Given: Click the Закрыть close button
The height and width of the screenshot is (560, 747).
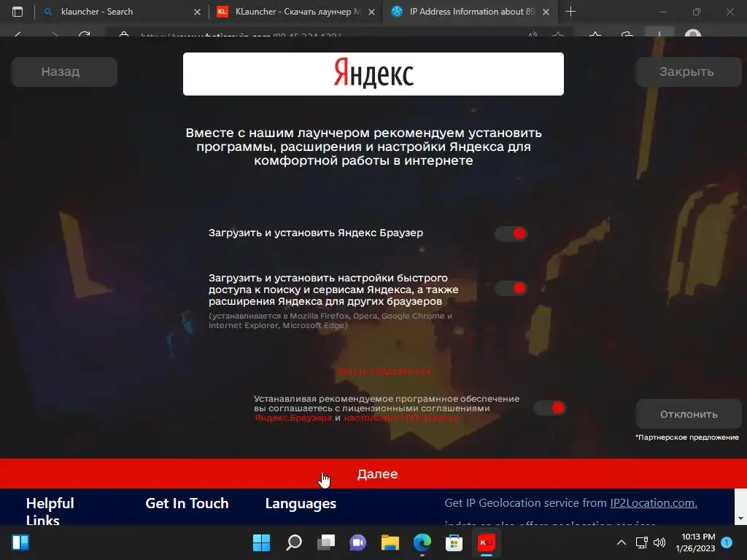Looking at the screenshot, I should point(689,71).
